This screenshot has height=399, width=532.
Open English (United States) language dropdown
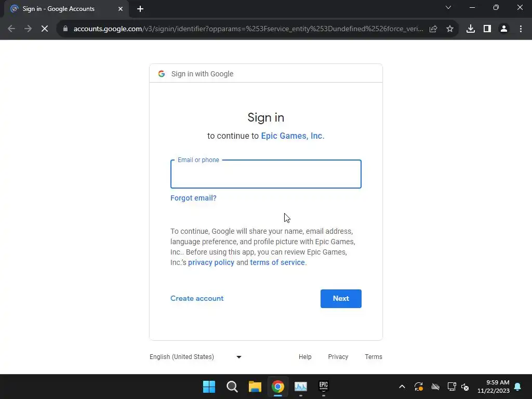coord(195,357)
